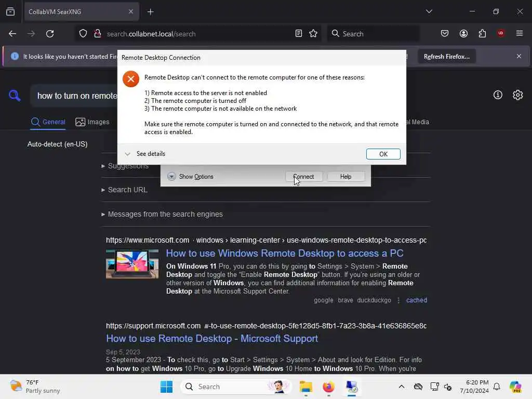Launch Copilot preview from the taskbar
The width and height of the screenshot is (532, 399).
pos(515,387)
